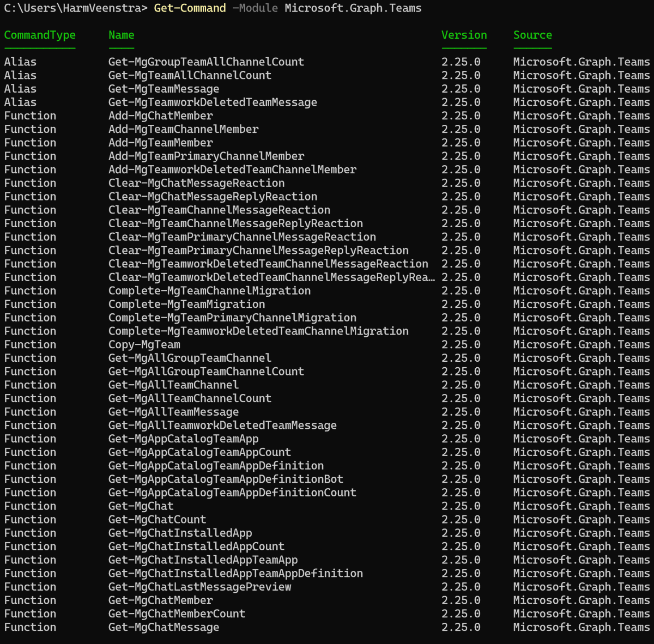Click Complete-MgTeamChannelMigration function name
This screenshot has width=654, height=644.
[210, 291]
